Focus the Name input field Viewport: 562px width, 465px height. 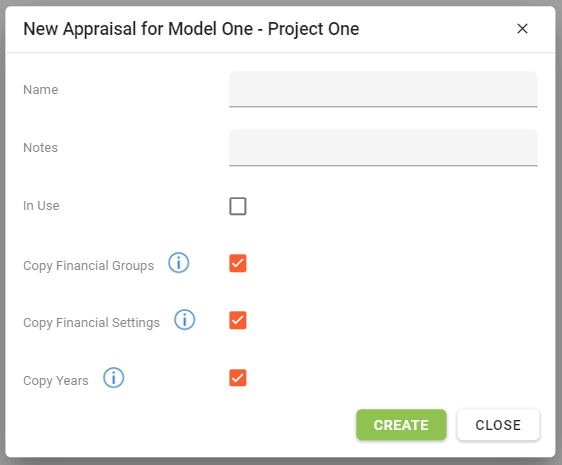point(383,89)
